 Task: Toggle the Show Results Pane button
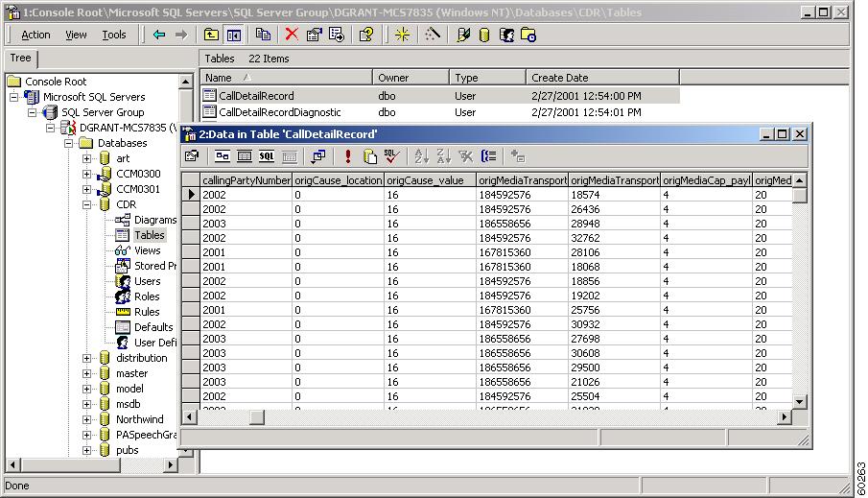[289, 156]
